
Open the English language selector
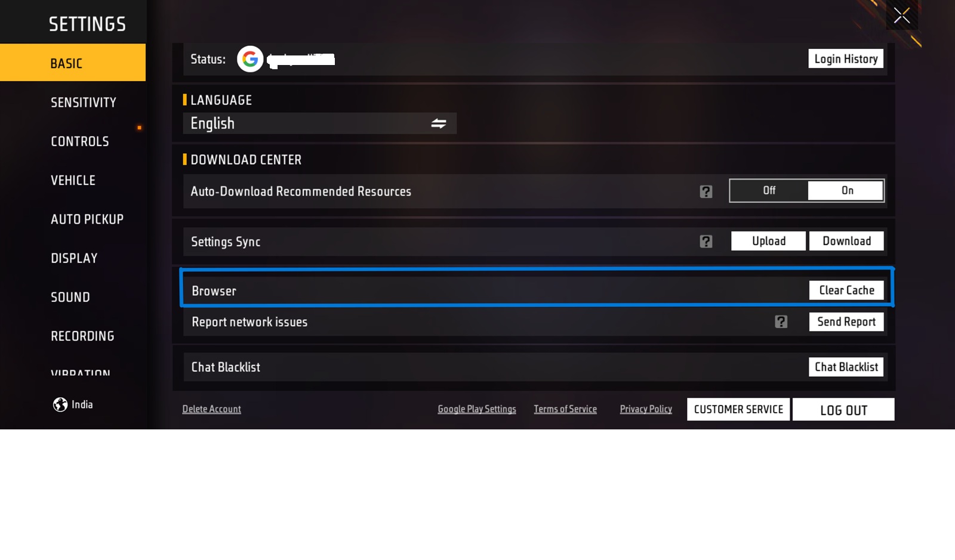pos(320,123)
